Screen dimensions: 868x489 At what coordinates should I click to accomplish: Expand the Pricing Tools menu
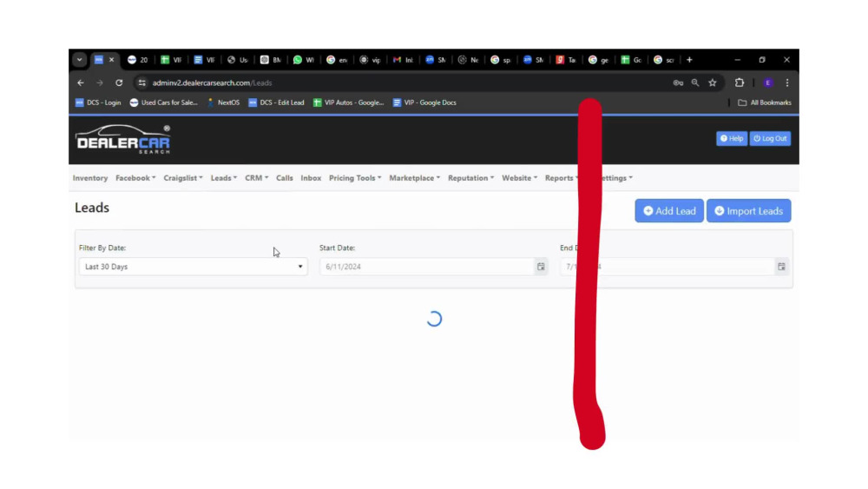(355, 178)
